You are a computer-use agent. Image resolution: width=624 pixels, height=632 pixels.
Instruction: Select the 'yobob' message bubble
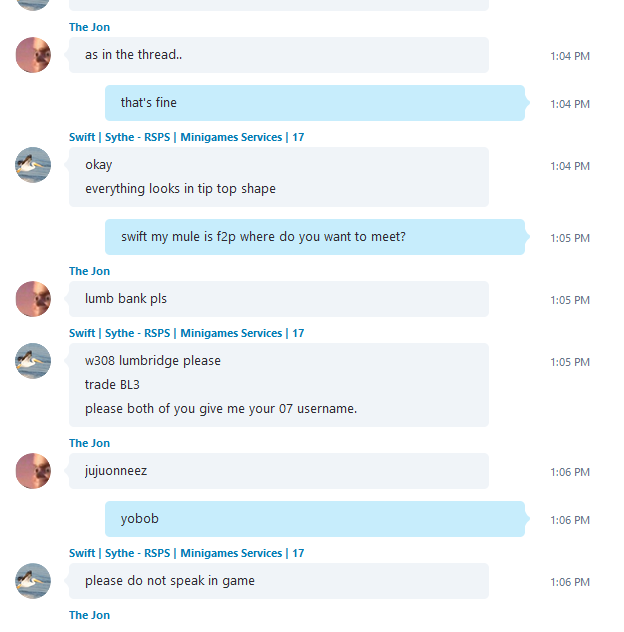[x=315, y=519]
